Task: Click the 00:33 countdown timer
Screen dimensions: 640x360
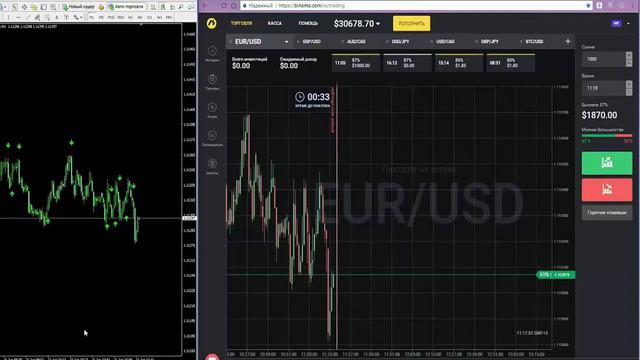Action: [312, 97]
